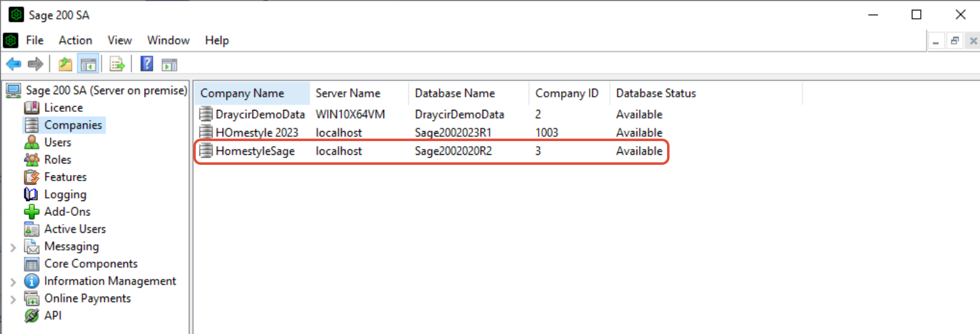Screen dimensions: 980x334
Task: Open the Help menu
Action: point(217,41)
